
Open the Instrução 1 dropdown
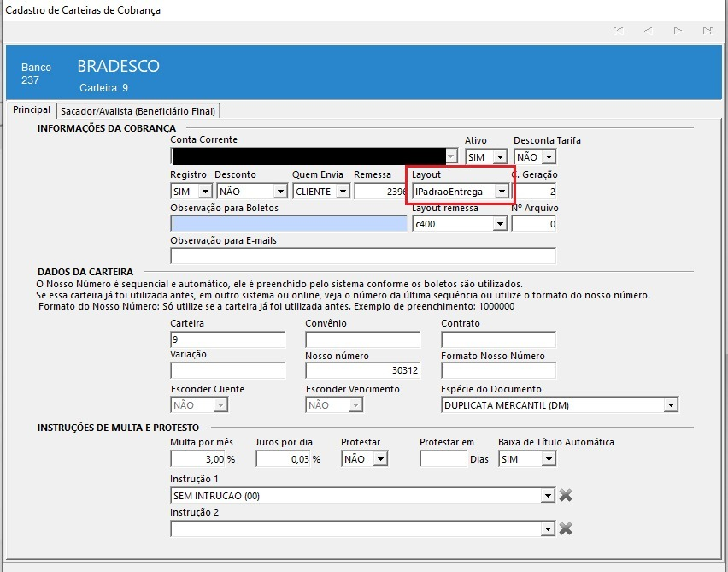coord(548,496)
